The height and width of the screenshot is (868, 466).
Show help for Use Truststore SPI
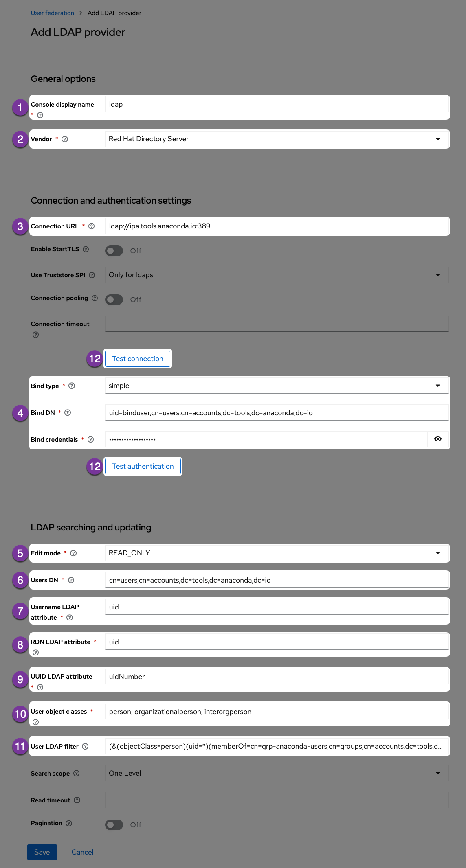(92, 275)
